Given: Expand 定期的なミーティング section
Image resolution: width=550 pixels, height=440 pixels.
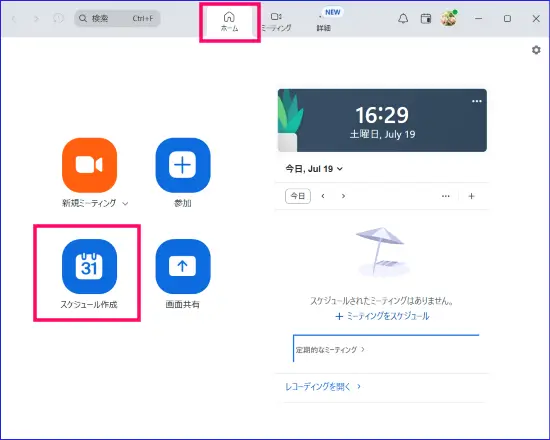Looking at the screenshot, I should tap(330, 350).
